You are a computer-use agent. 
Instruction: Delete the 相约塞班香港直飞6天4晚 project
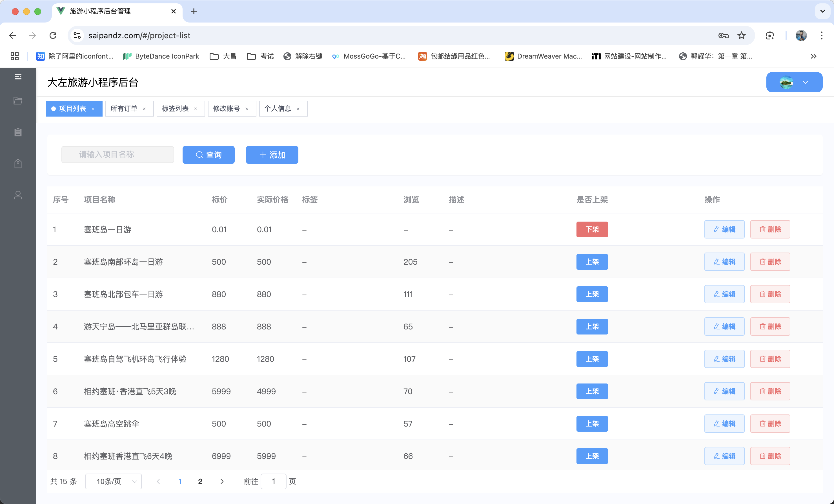[x=770, y=456]
